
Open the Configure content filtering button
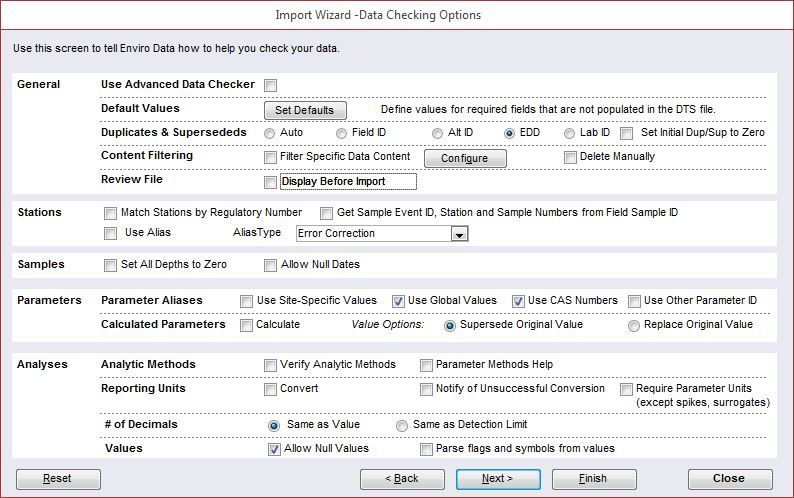pos(465,158)
